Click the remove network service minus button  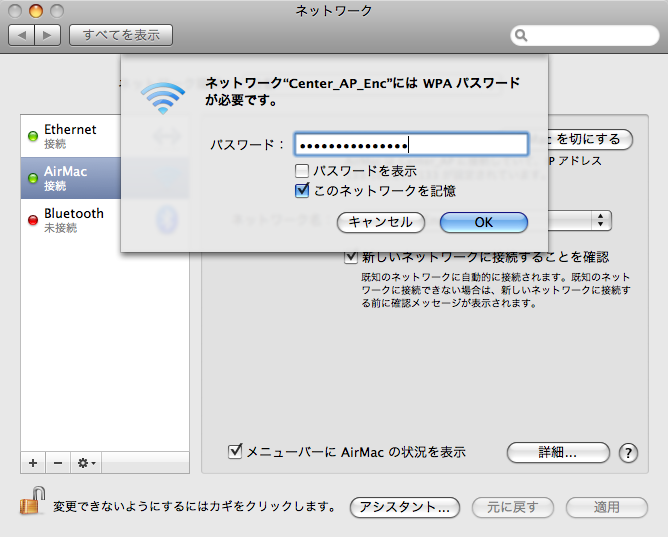point(58,462)
